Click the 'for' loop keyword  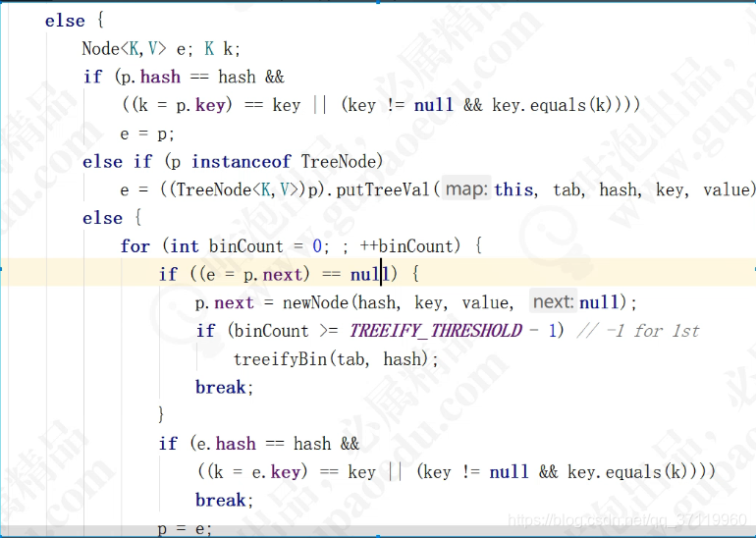[135, 245]
